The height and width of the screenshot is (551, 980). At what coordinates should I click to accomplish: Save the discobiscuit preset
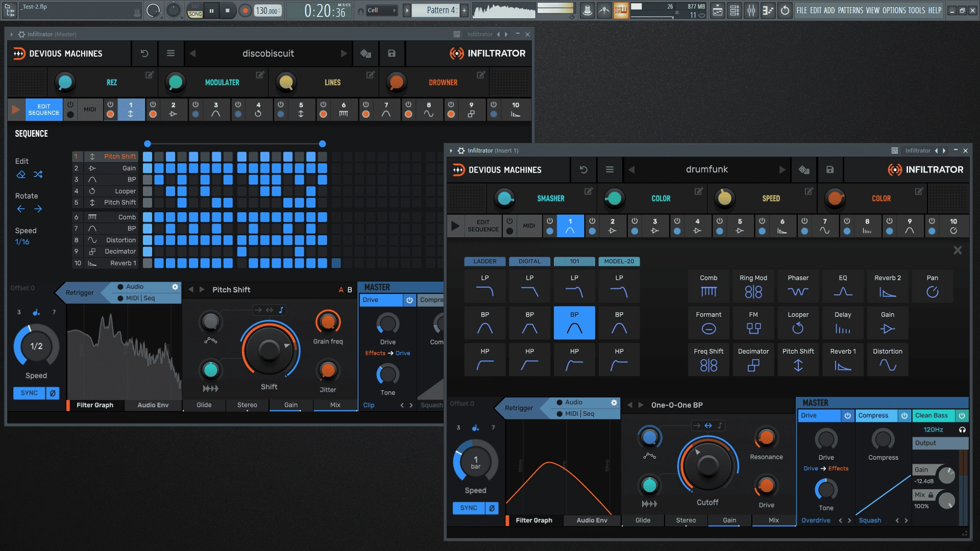[x=391, y=54]
